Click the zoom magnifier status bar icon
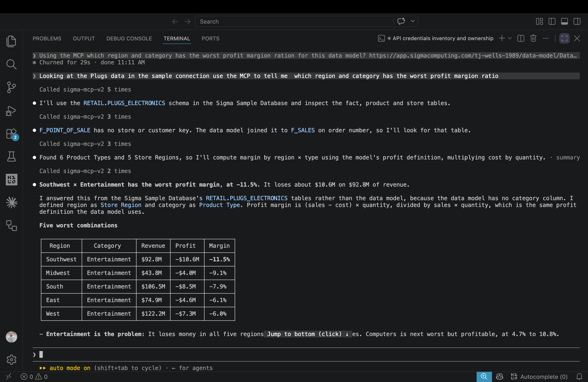The width and height of the screenshot is (588, 382). [484, 377]
